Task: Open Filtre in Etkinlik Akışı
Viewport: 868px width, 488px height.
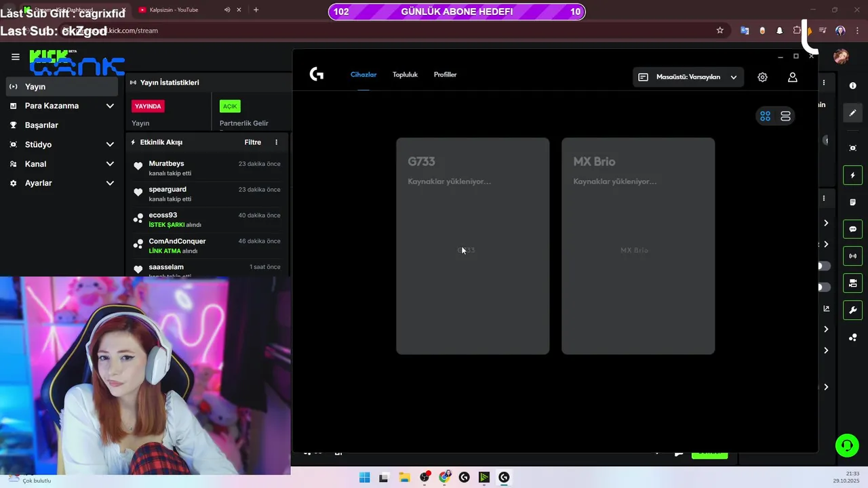Action: tap(253, 142)
